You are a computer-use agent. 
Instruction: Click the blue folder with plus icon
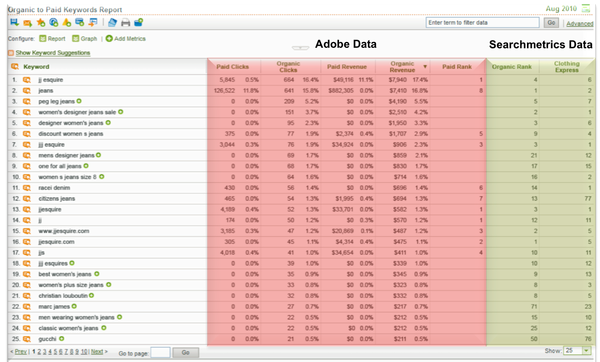point(139,23)
